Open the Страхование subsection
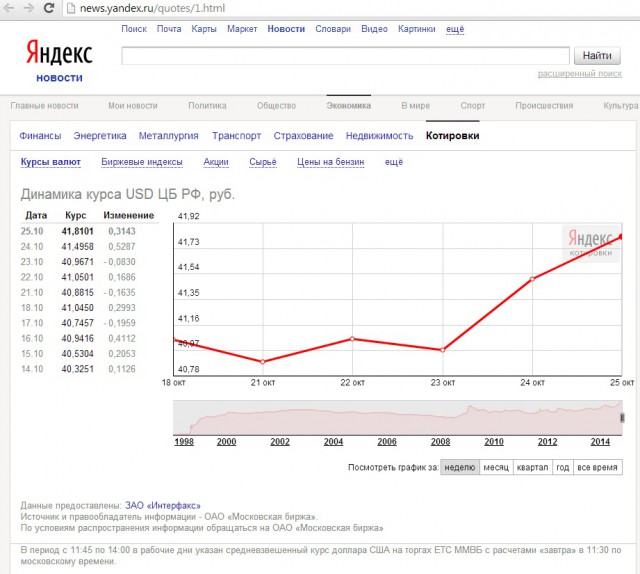This screenshot has height=574, width=640. 303,136
